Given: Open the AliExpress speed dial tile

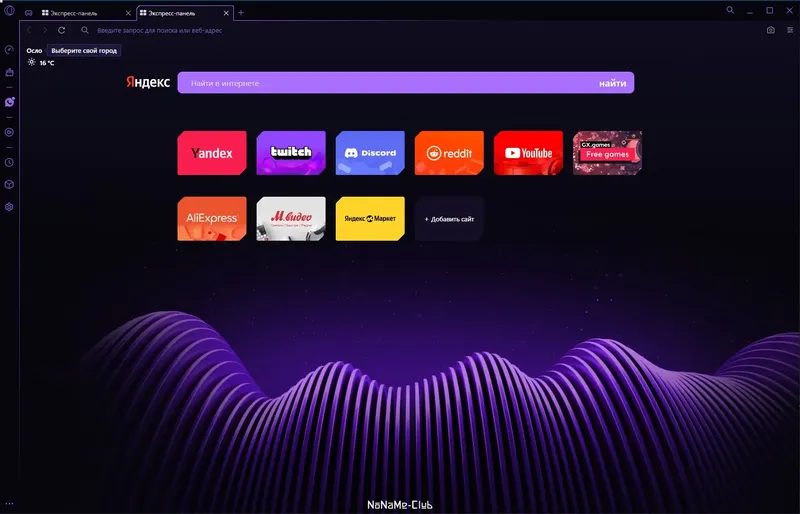Looking at the screenshot, I should pyautogui.click(x=212, y=218).
